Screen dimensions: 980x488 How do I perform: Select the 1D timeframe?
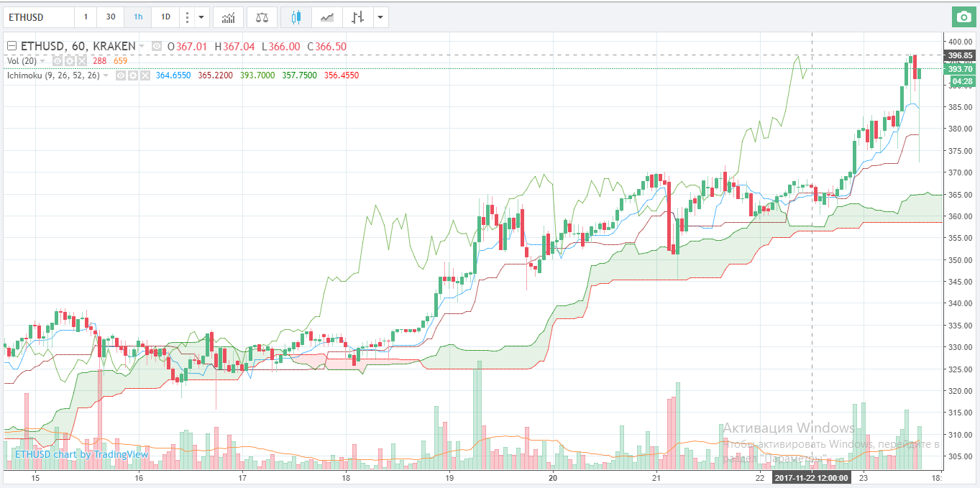[x=165, y=17]
